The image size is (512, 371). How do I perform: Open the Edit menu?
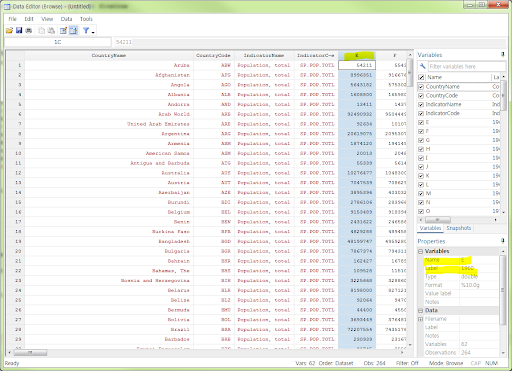click(29, 19)
